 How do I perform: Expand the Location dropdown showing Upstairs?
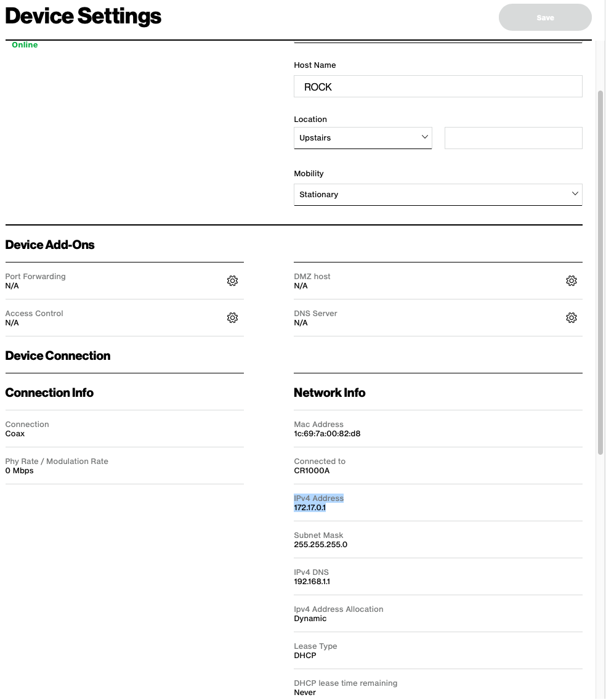coord(357,138)
